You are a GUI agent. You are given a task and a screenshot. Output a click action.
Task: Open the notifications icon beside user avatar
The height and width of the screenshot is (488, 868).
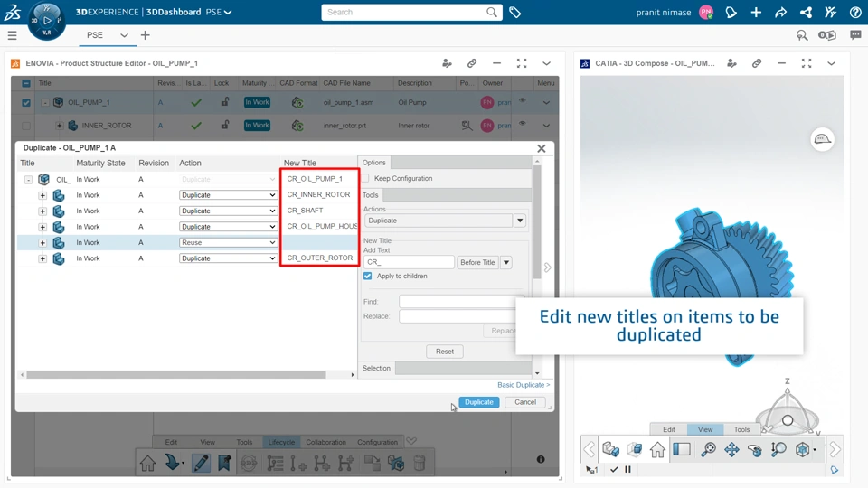click(731, 12)
